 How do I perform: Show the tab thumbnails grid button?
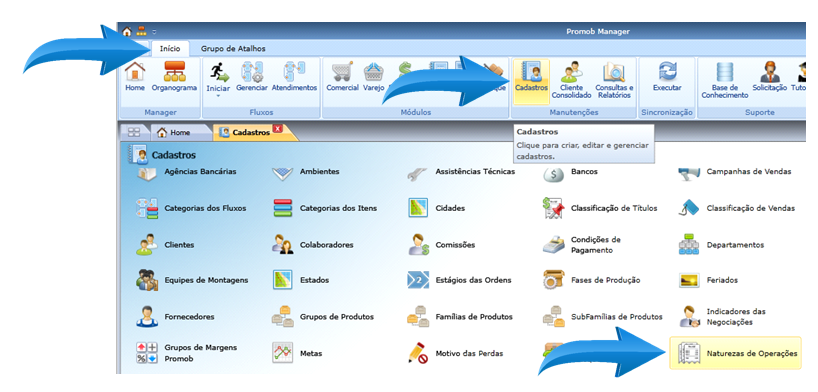pyautogui.click(x=134, y=133)
